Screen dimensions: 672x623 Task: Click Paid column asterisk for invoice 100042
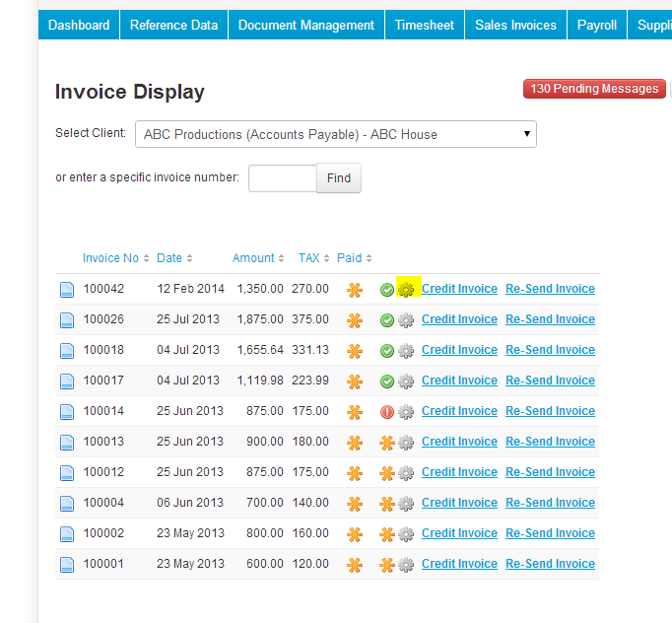355,290
